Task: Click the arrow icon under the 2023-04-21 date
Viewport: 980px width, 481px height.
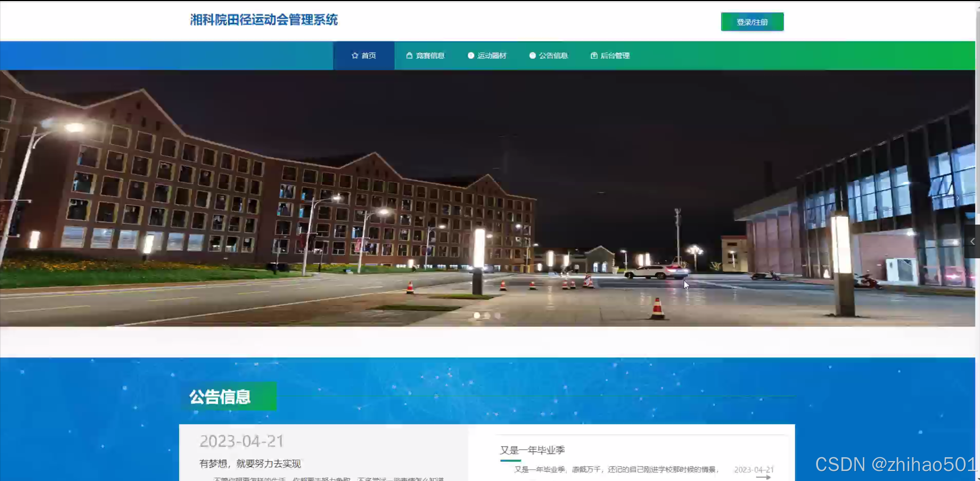Action: tap(763, 477)
